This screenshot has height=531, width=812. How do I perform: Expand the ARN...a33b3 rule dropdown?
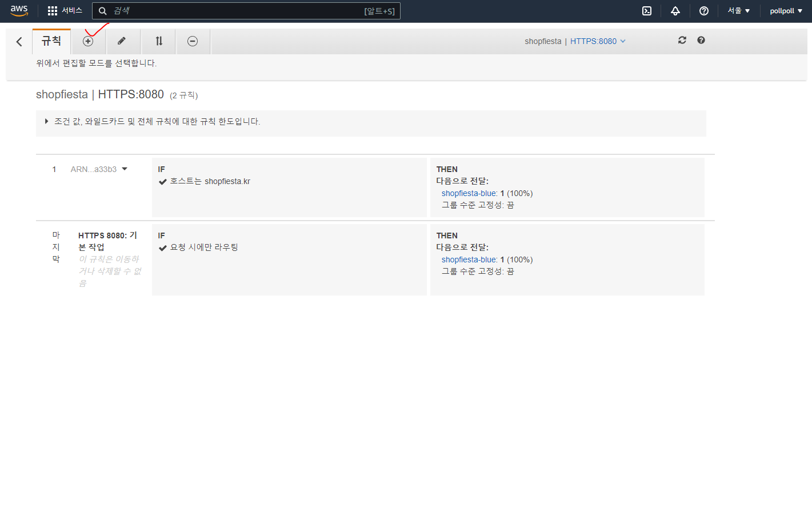pyautogui.click(x=99, y=169)
